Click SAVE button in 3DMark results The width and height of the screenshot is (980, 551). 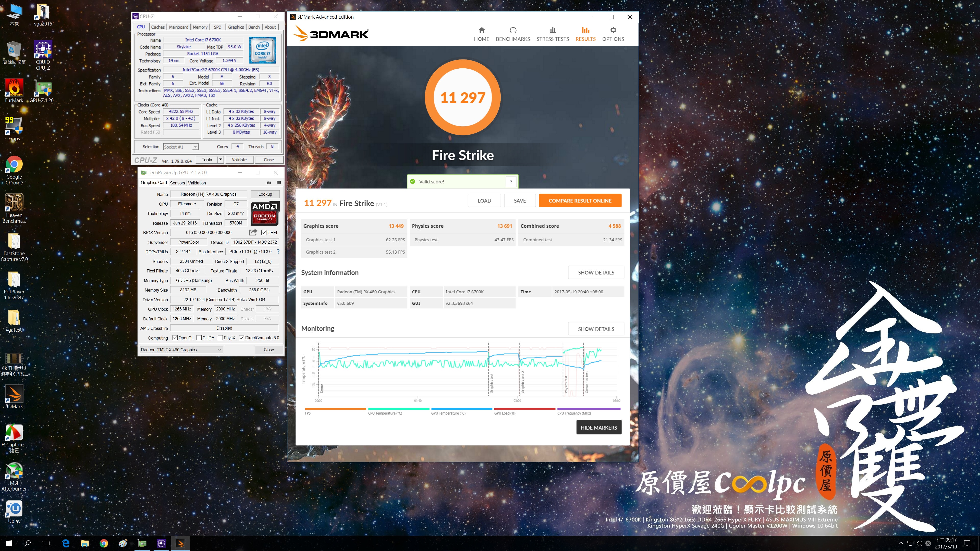pyautogui.click(x=520, y=201)
